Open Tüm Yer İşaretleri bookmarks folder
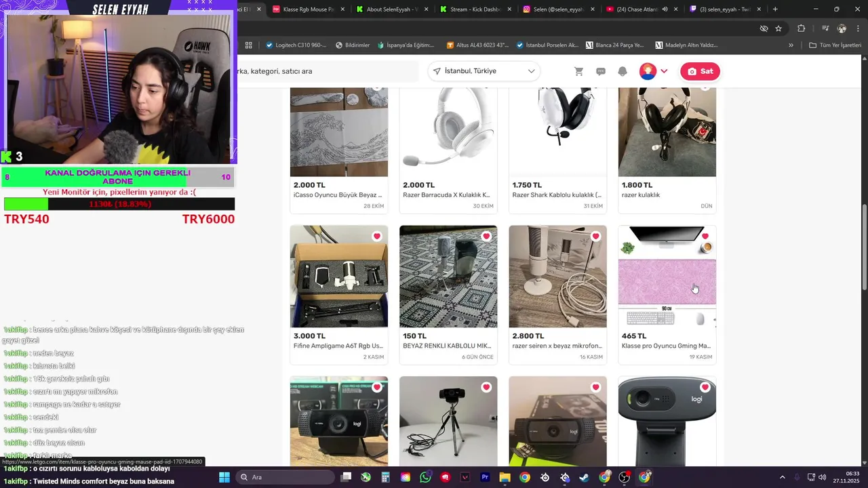Screen dimensions: 868x488 (835, 45)
